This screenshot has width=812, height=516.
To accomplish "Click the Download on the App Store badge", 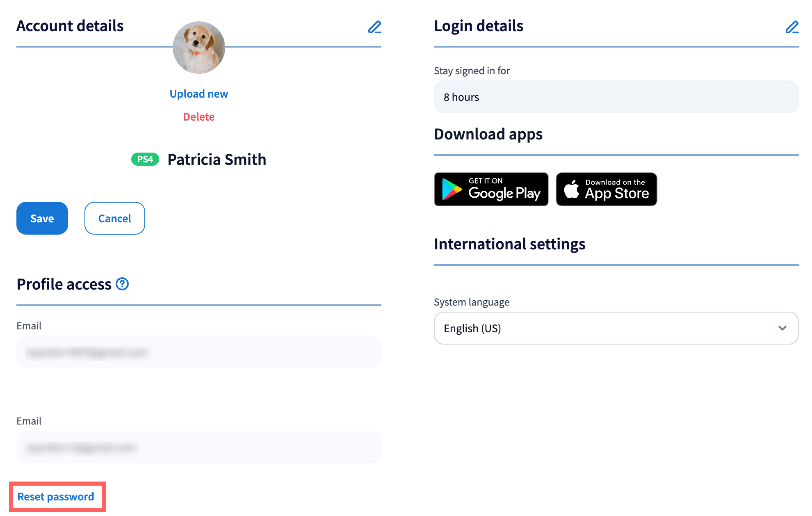I will point(606,189).
